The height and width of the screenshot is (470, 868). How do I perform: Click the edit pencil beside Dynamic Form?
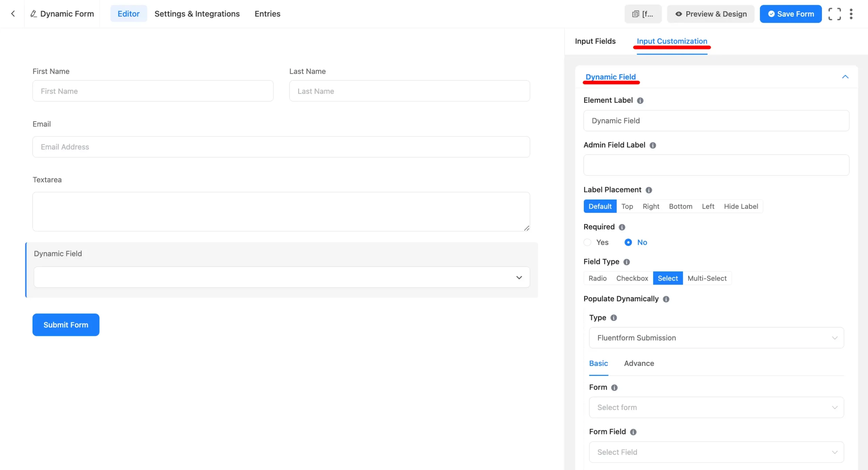point(33,14)
